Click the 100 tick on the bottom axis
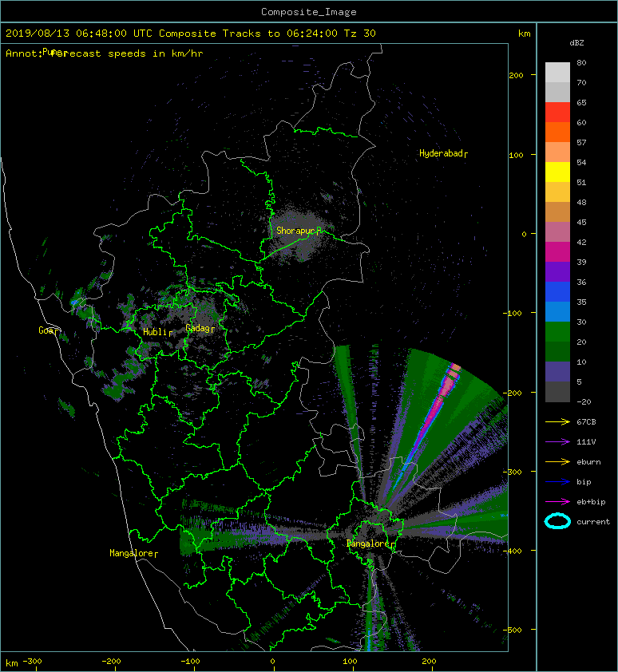 tap(350, 662)
